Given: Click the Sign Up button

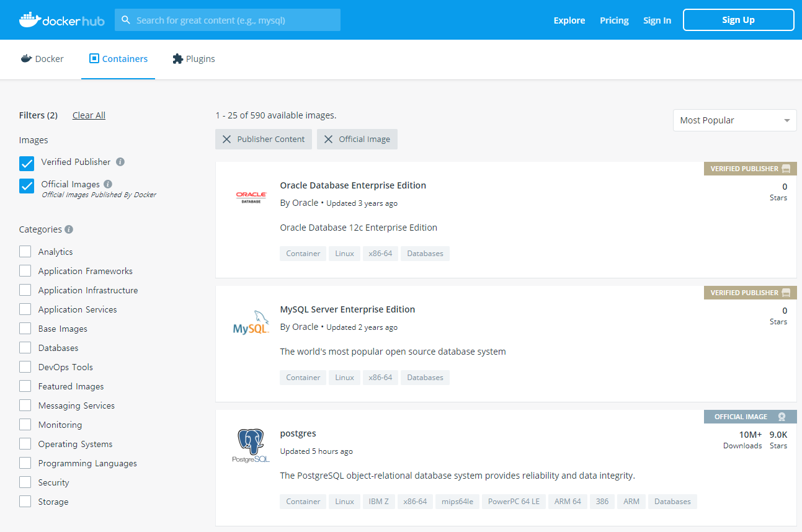Looking at the screenshot, I should tap(738, 20).
